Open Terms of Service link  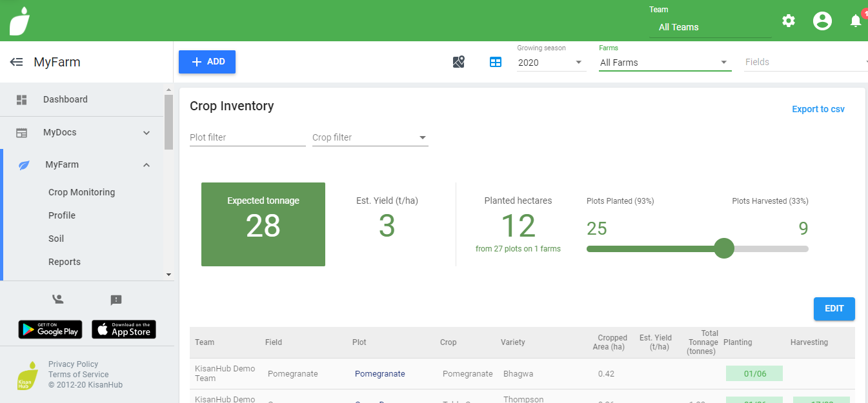[78, 375]
